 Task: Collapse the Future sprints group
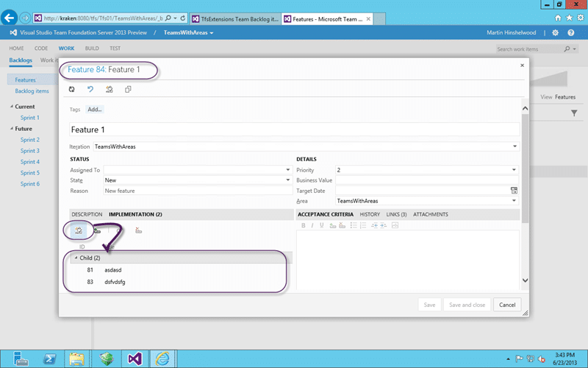coord(12,128)
